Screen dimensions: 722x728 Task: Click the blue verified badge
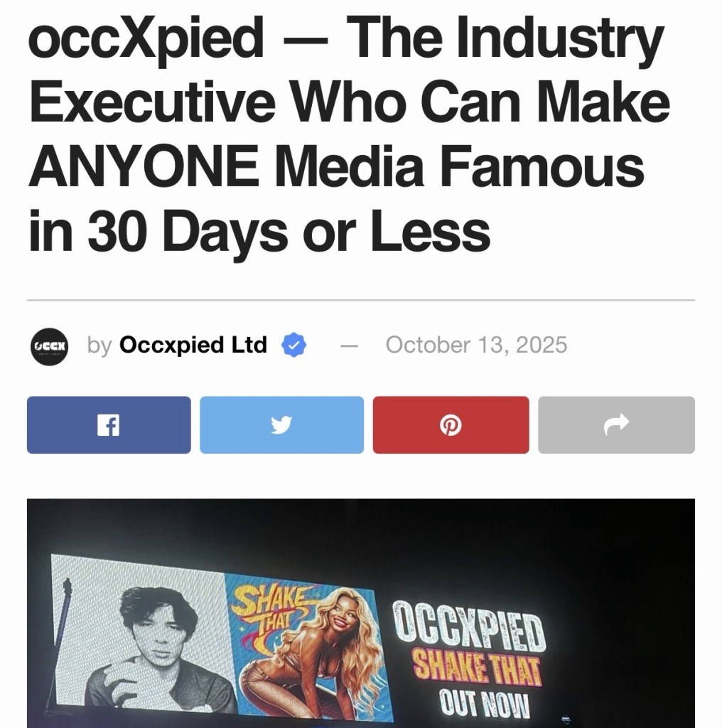tap(293, 346)
